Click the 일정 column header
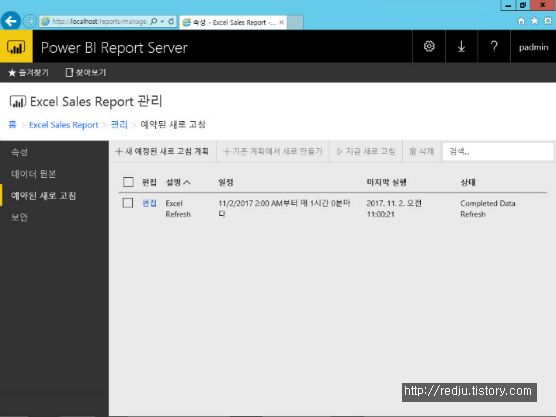Viewport: 556px width, 417px height. (x=226, y=182)
